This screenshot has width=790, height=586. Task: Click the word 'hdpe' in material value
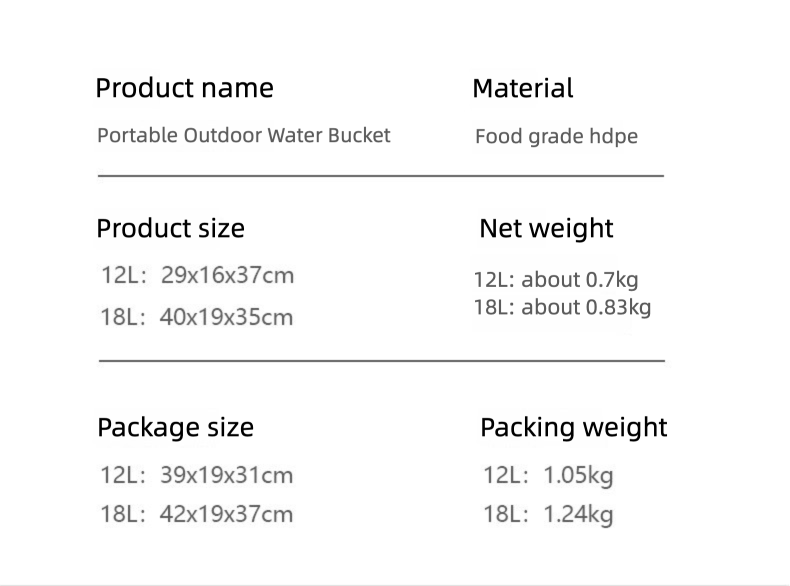[613, 137]
